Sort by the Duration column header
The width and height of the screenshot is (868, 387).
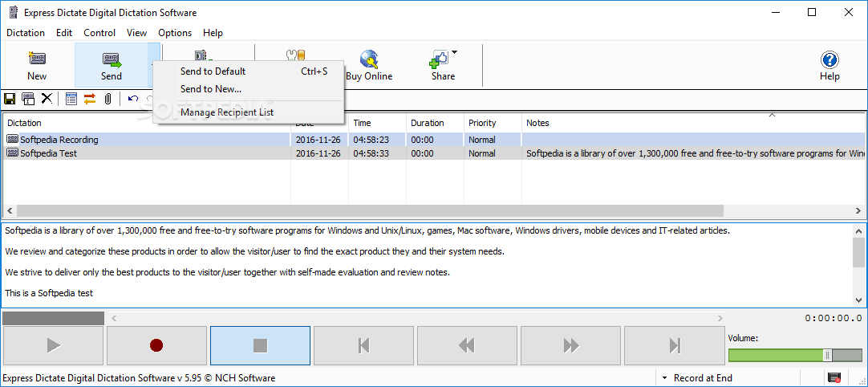point(436,123)
